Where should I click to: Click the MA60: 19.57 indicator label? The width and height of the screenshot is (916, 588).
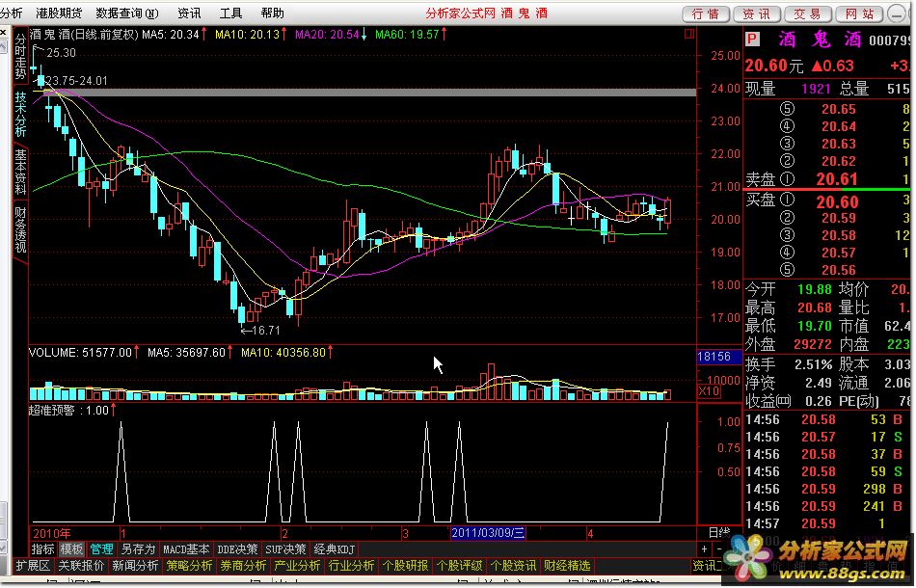point(412,35)
